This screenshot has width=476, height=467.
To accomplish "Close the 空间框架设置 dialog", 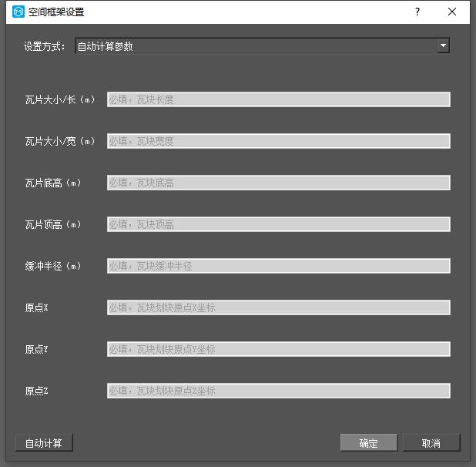I will pyautogui.click(x=452, y=12).
